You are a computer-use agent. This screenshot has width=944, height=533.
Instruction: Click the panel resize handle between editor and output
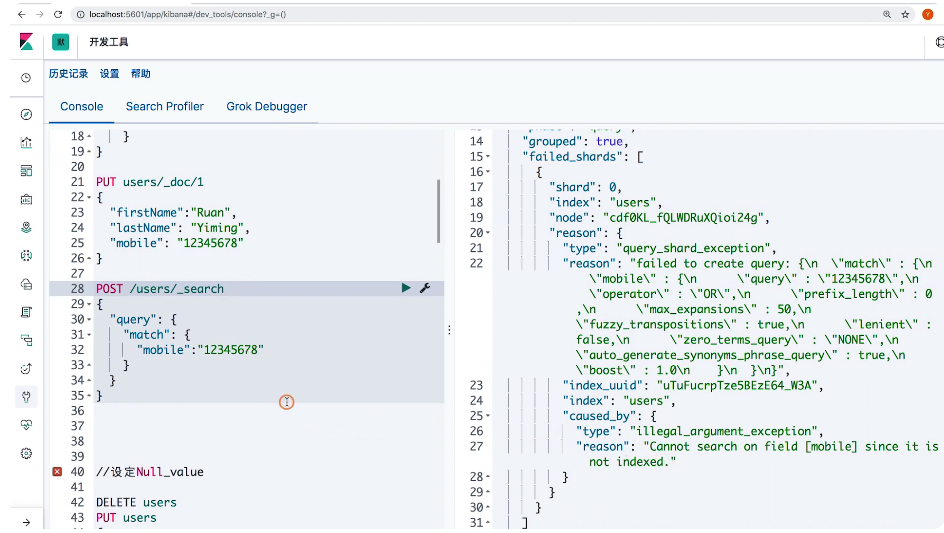[x=448, y=329]
